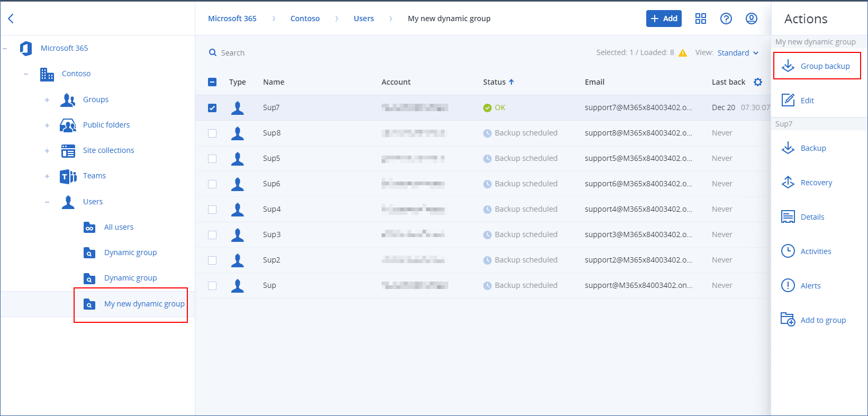The height and width of the screenshot is (416, 868).
Task: Click the Search input field
Action: (233, 53)
